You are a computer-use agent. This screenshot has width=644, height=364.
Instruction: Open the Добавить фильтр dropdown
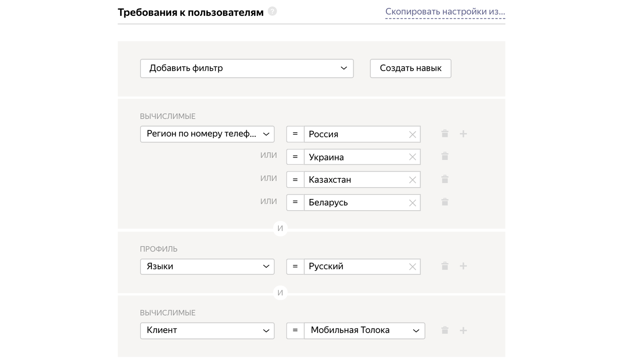pyautogui.click(x=247, y=68)
